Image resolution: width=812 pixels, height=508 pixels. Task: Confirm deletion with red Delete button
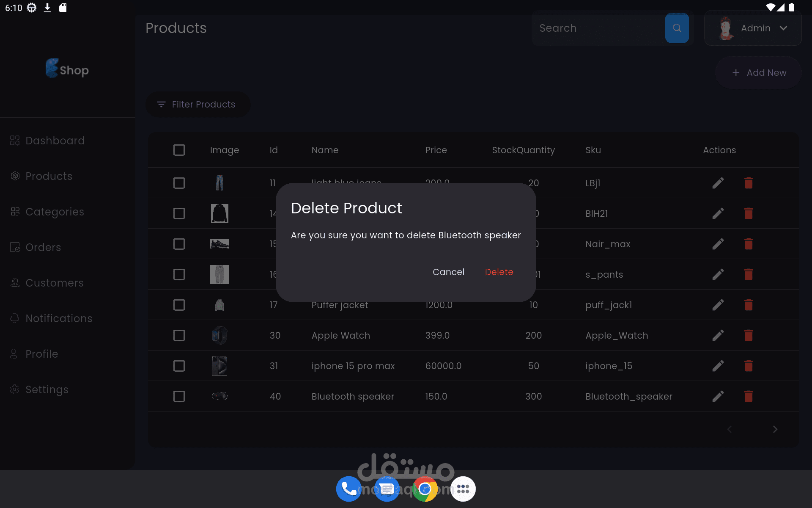[x=499, y=272]
